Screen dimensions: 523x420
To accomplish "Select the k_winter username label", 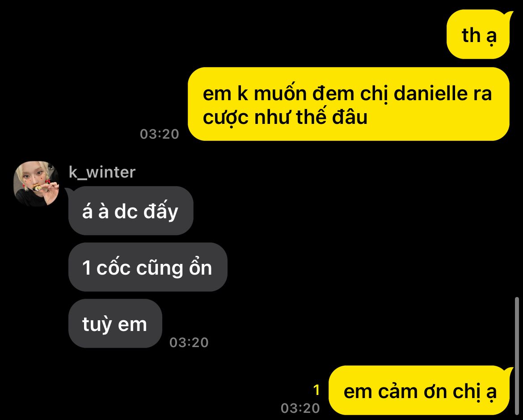I will pos(102,172).
